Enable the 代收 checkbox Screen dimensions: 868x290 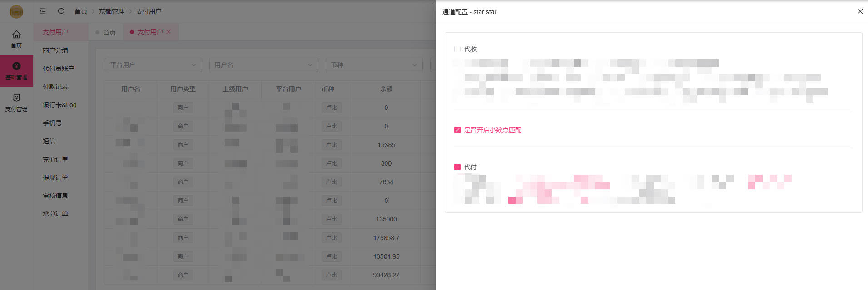point(457,49)
